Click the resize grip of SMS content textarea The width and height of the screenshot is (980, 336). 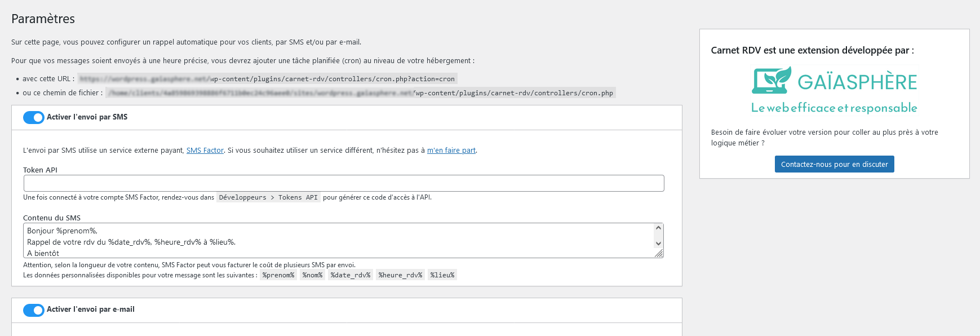659,254
